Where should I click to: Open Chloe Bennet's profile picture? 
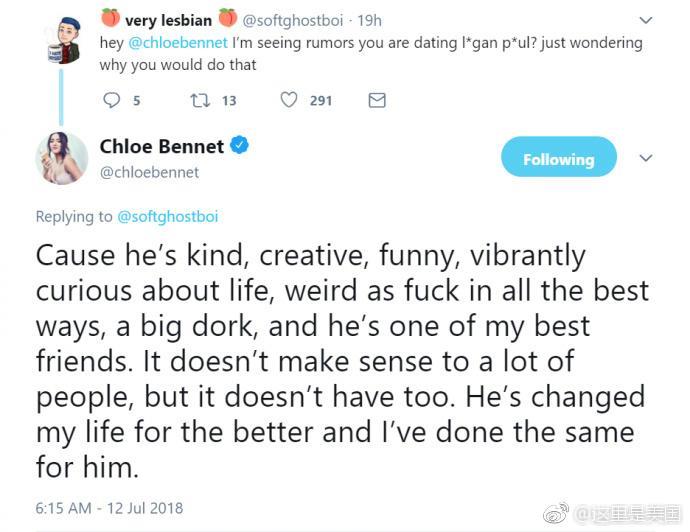coord(62,158)
